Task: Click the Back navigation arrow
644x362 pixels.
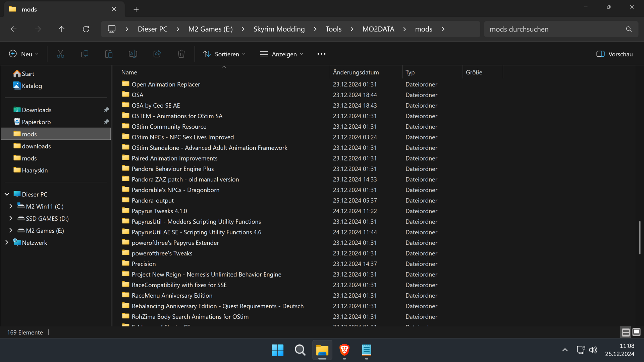Action: coord(13,29)
